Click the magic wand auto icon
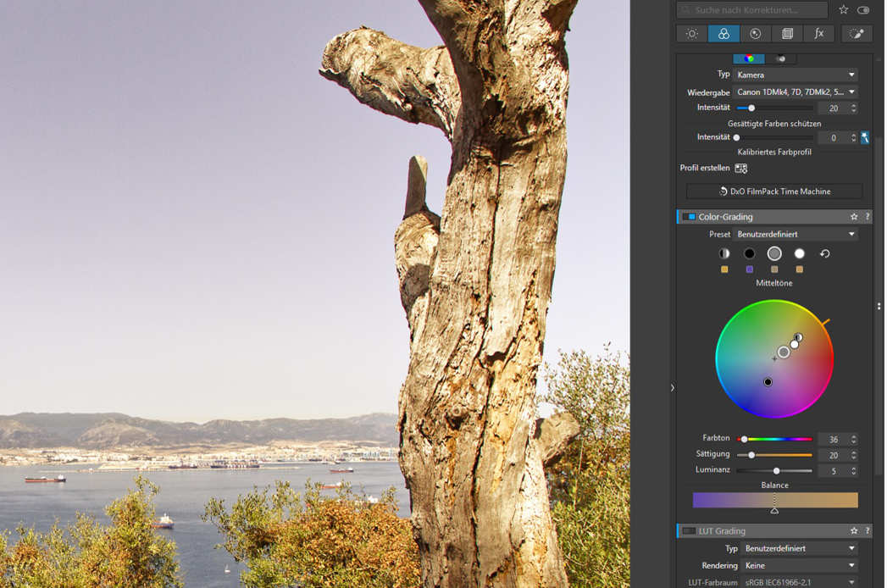887x588 pixels. (x=865, y=137)
